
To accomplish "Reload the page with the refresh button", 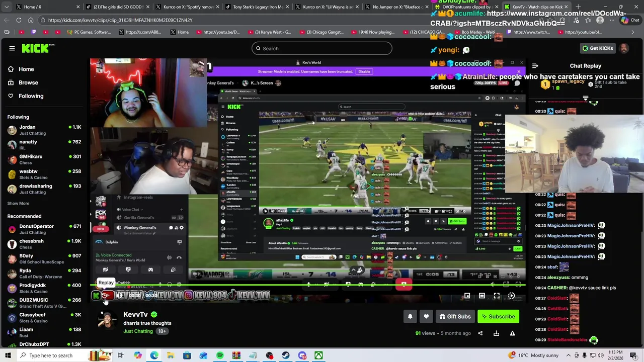I will click(x=19, y=20).
